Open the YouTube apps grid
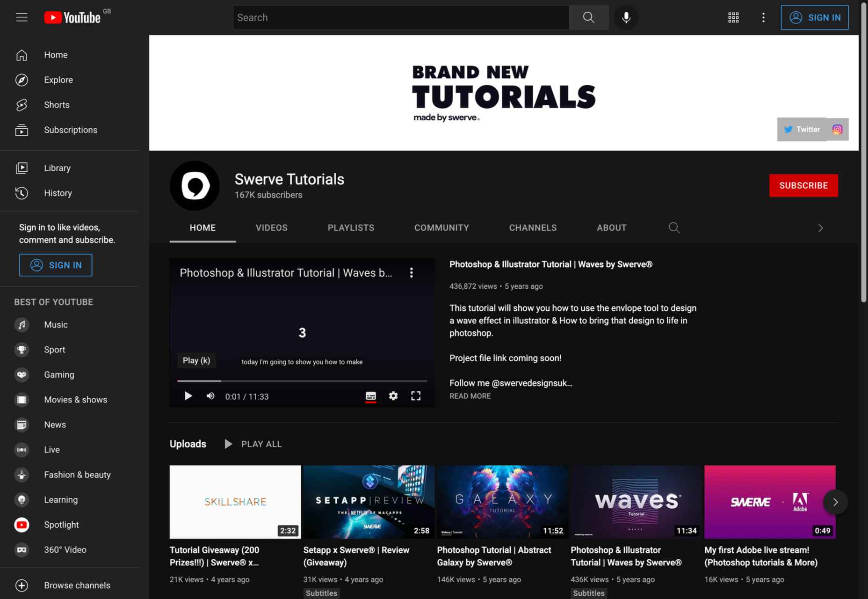Viewport: 868px width, 599px height. (x=733, y=17)
